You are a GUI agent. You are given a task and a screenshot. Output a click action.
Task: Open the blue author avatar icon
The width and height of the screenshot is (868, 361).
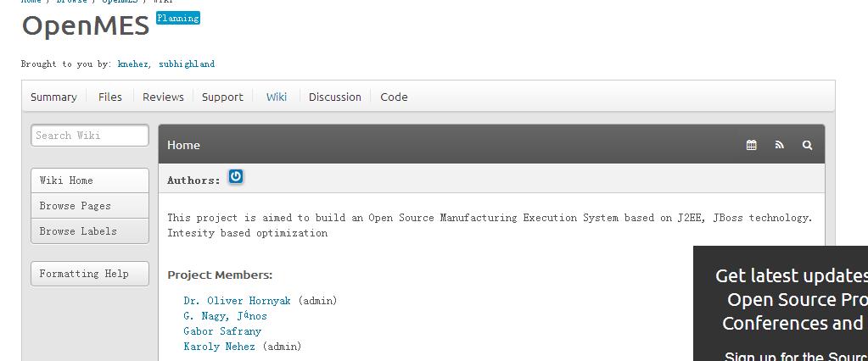[236, 176]
